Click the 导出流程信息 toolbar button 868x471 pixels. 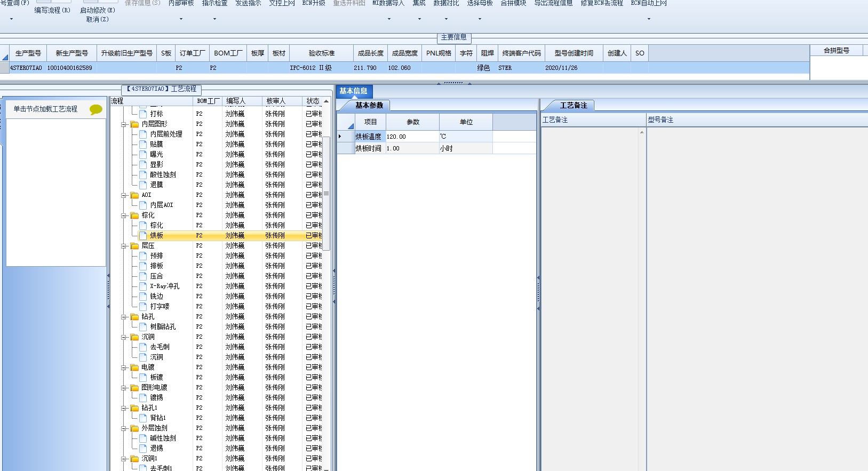(x=553, y=3)
